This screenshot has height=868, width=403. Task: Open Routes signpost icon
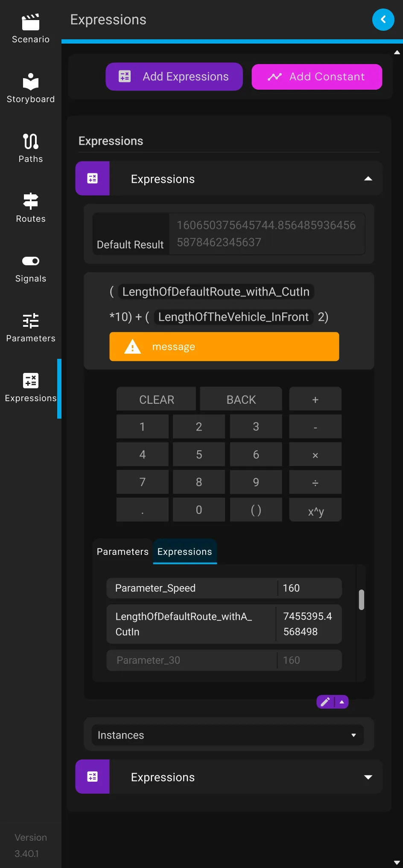click(31, 201)
